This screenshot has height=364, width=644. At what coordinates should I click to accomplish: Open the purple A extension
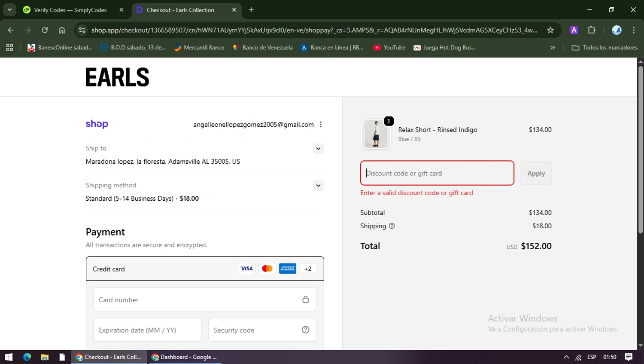point(574,30)
